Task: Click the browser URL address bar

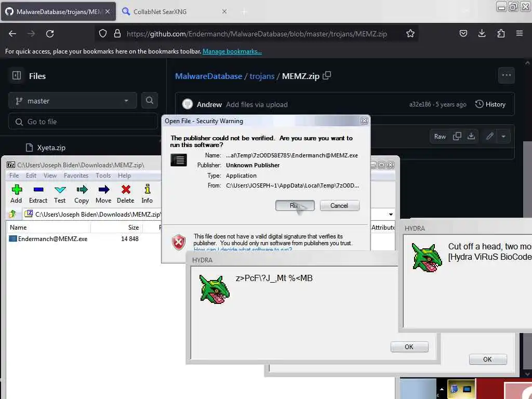Action: coord(257,34)
